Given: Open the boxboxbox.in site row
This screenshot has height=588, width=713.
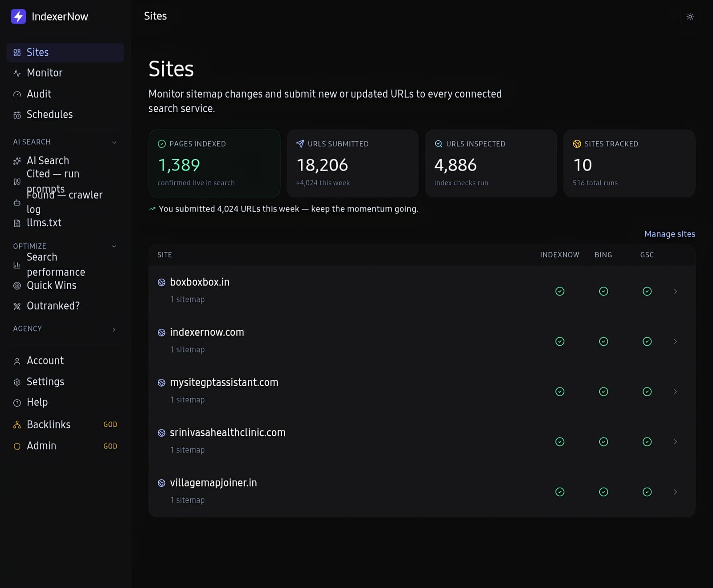Looking at the screenshot, I should pos(422,291).
